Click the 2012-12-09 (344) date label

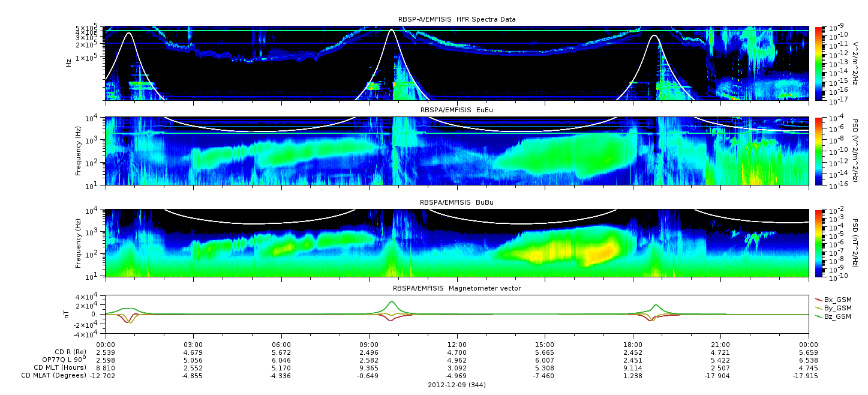(456, 384)
